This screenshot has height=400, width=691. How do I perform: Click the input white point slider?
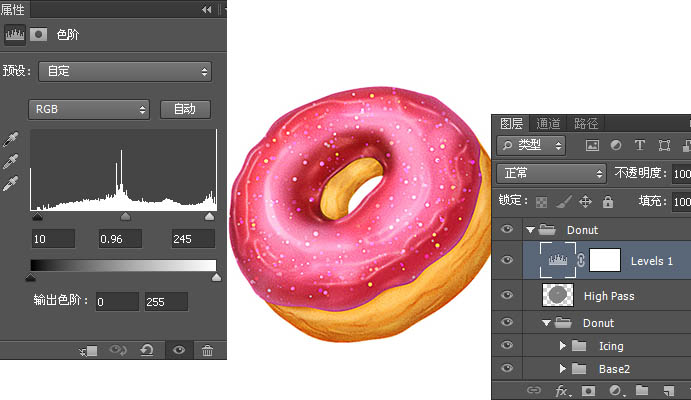click(x=209, y=216)
